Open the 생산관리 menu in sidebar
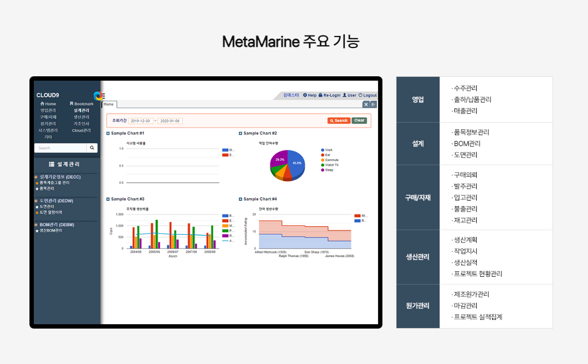Viewport: 588px width, 364px height. [x=81, y=117]
